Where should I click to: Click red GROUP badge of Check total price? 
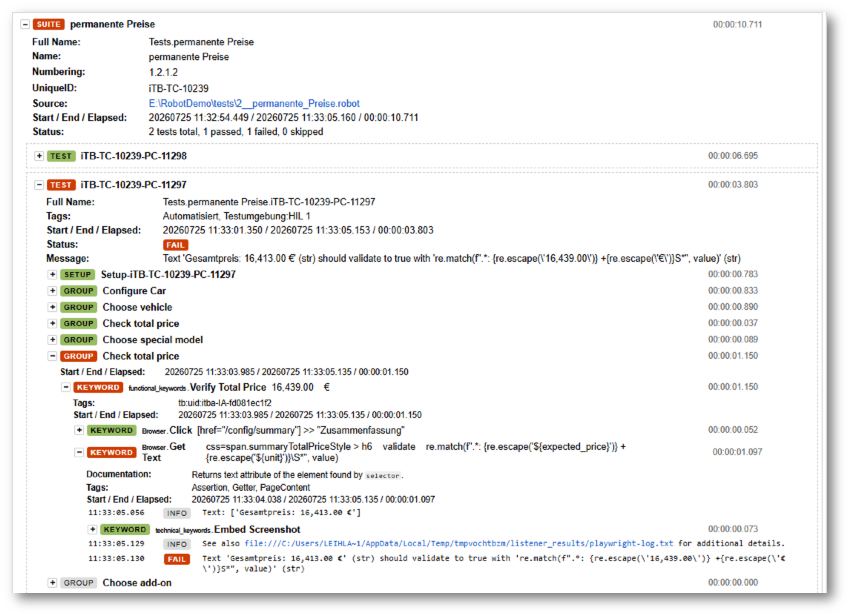click(x=79, y=356)
